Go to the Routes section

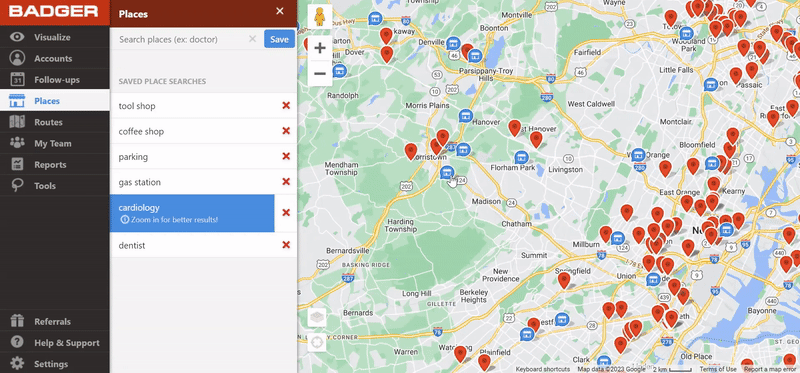[x=55, y=122]
